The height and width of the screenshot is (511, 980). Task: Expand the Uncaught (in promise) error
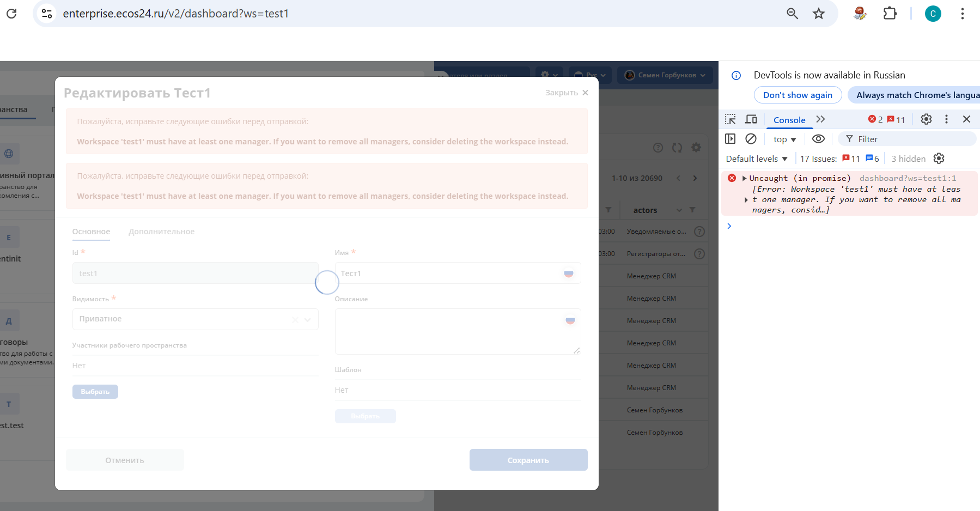click(x=744, y=178)
